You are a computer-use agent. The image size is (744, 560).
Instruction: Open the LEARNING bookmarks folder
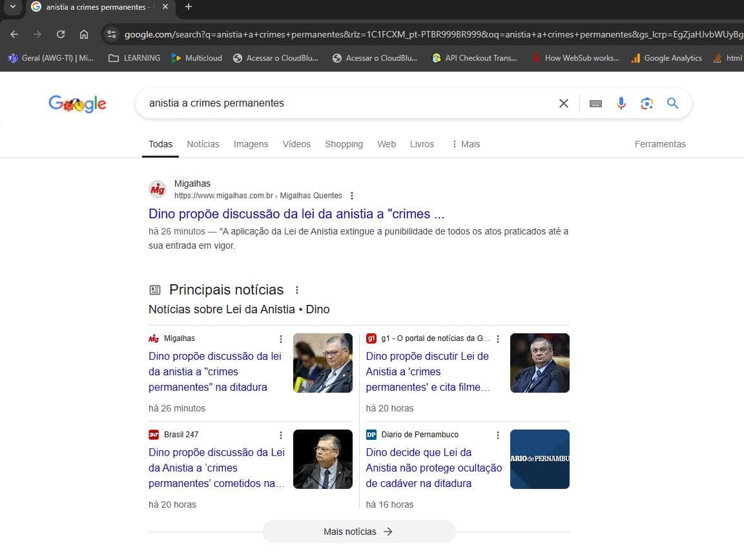coord(134,58)
